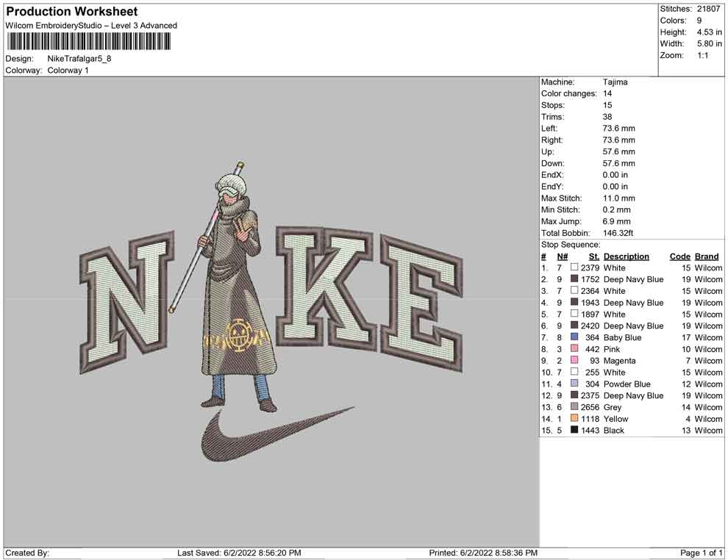This screenshot has width=728, height=560.
Task: Click the white swatch beside 2379 stitches
Action: [574, 268]
